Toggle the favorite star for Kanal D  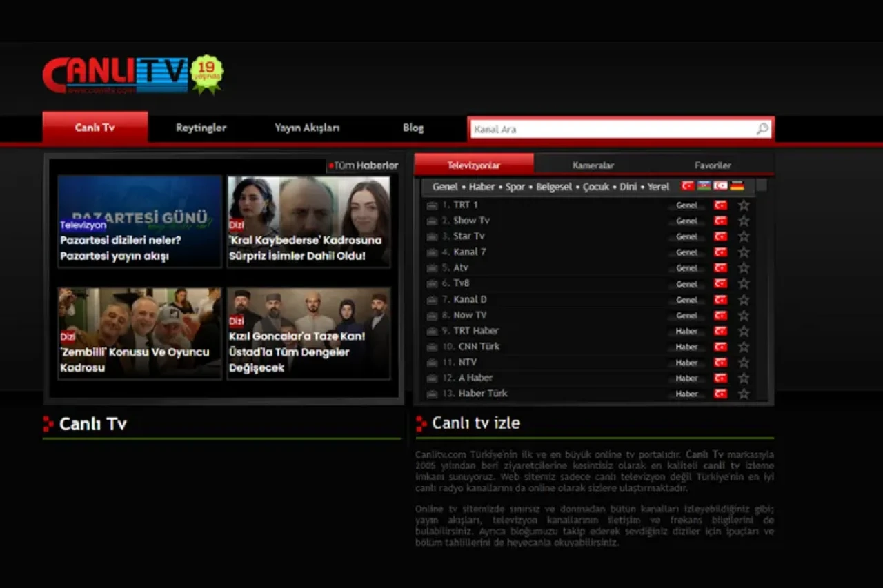[x=744, y=299]
